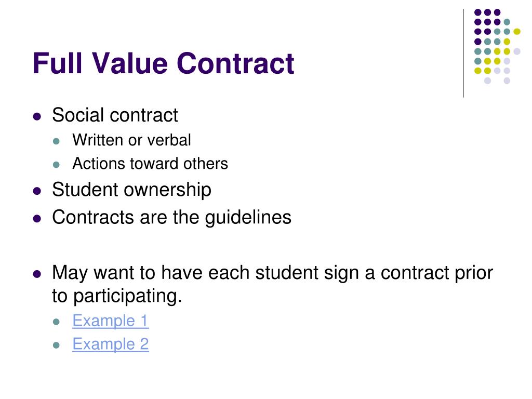The height and width of the screenshot is (399, 532).
Task: Click the vertical divider line beside the dots
Action: 463,54
